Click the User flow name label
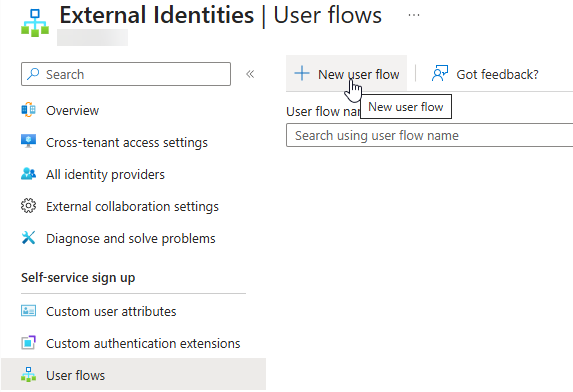Viewport: 573px width, 392px height. (x=323, y=111)
